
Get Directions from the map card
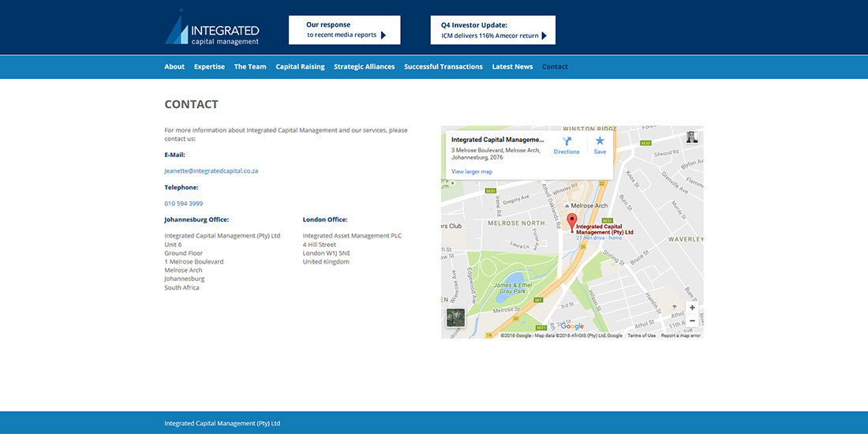(x=567, y=146)
